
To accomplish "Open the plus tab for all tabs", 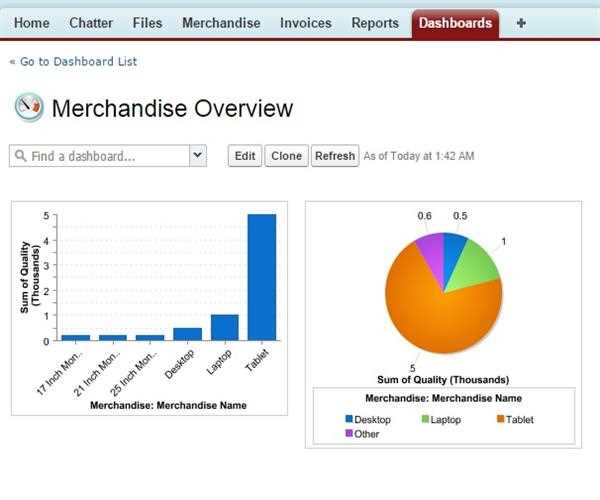I will coord(521,23).
